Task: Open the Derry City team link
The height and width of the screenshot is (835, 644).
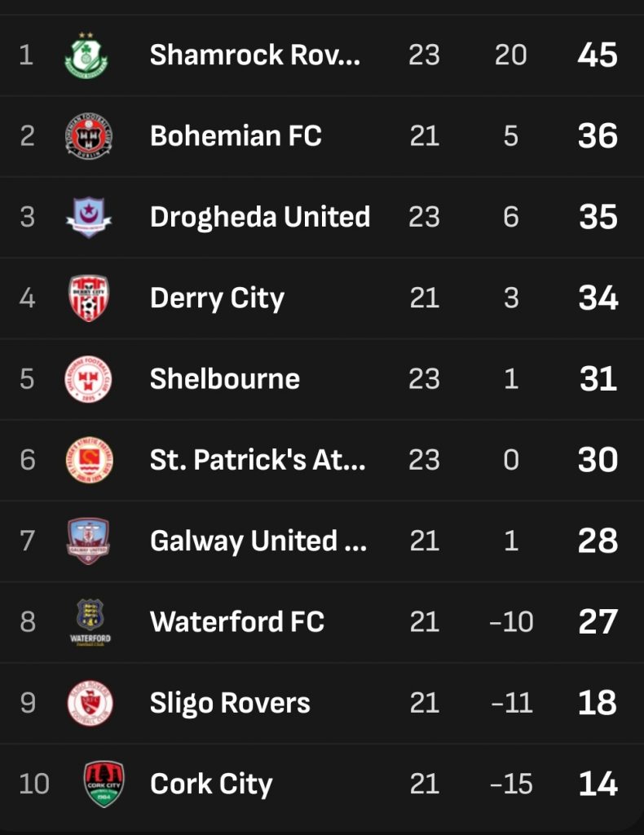Action: tap(217, 298)
